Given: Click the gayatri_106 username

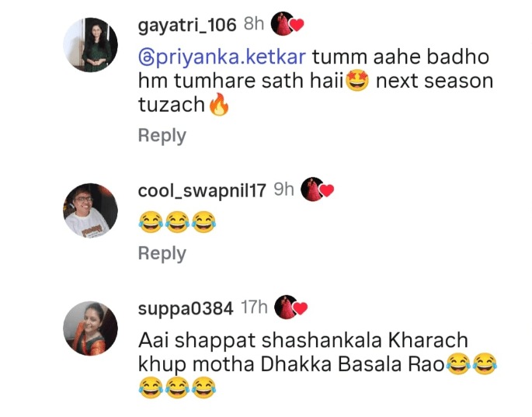Looking at the screenshot, I should [187, 25].
